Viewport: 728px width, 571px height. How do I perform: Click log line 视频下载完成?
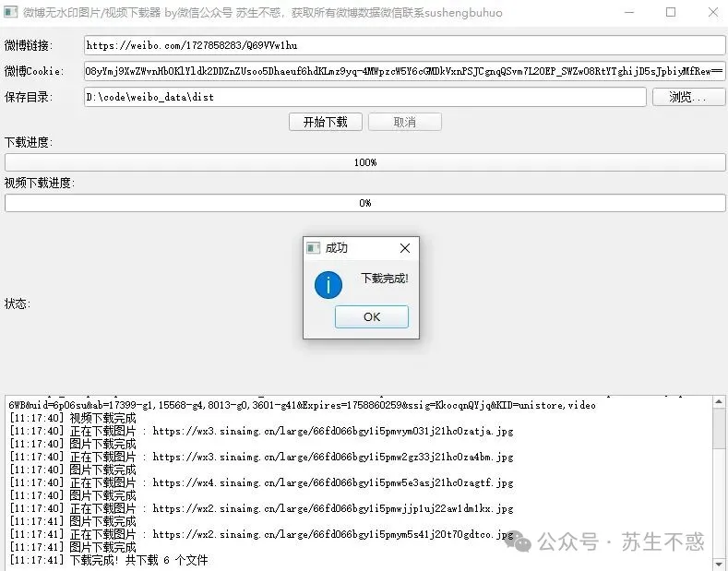73,418
